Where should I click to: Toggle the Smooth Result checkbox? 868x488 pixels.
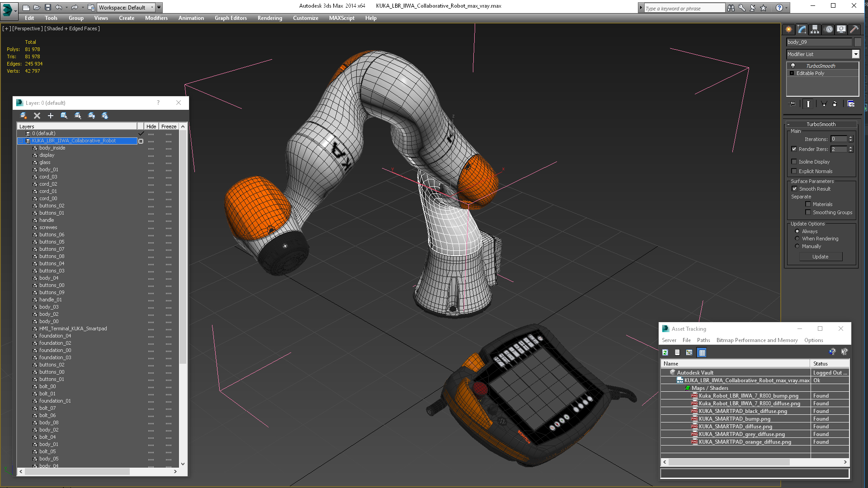coord(795,189)
